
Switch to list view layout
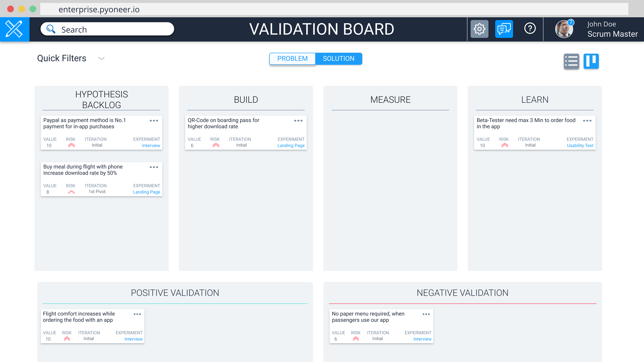pyautogui.click(x=571, y=61)
